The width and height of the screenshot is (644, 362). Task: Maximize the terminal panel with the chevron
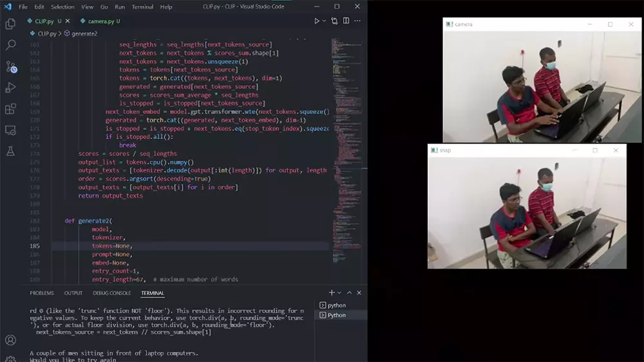(350, 293)
